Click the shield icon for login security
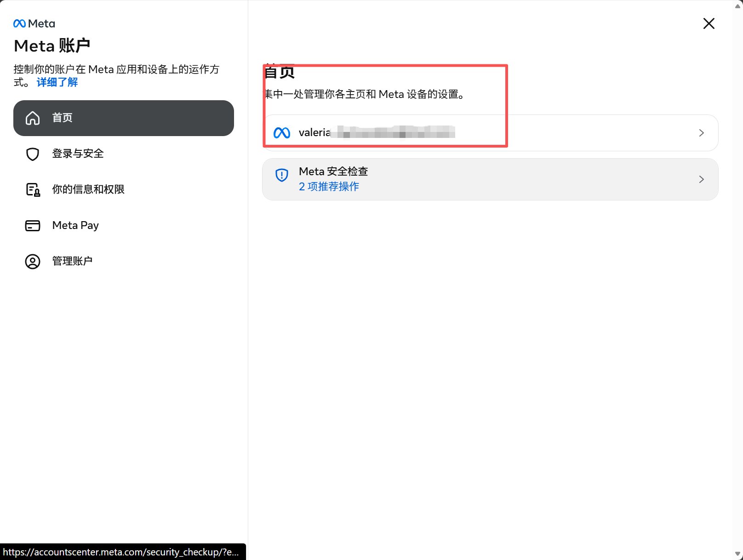Screen dimensions: 743x560 click(33, 154)
